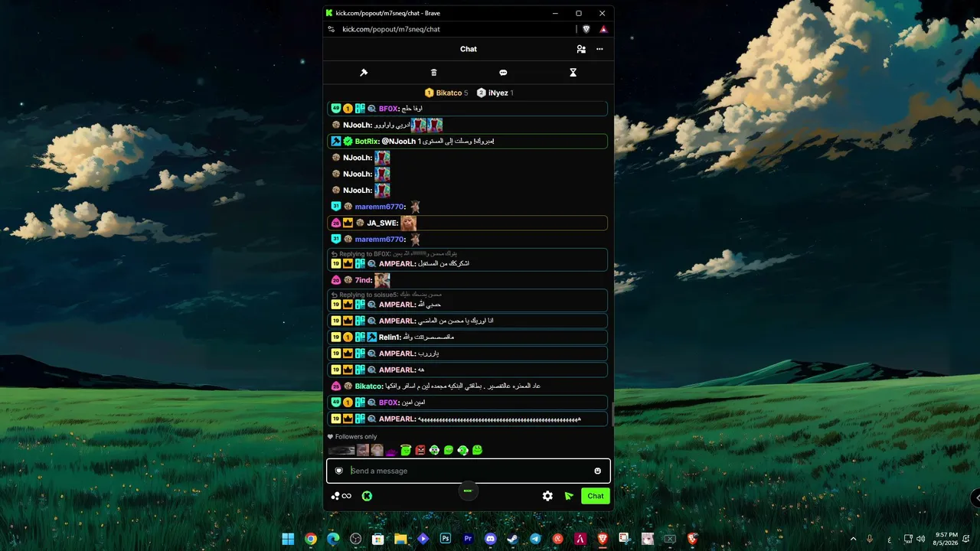Click the Send a message input field
Screen dimensions: 980x551
tap(469, 471)
